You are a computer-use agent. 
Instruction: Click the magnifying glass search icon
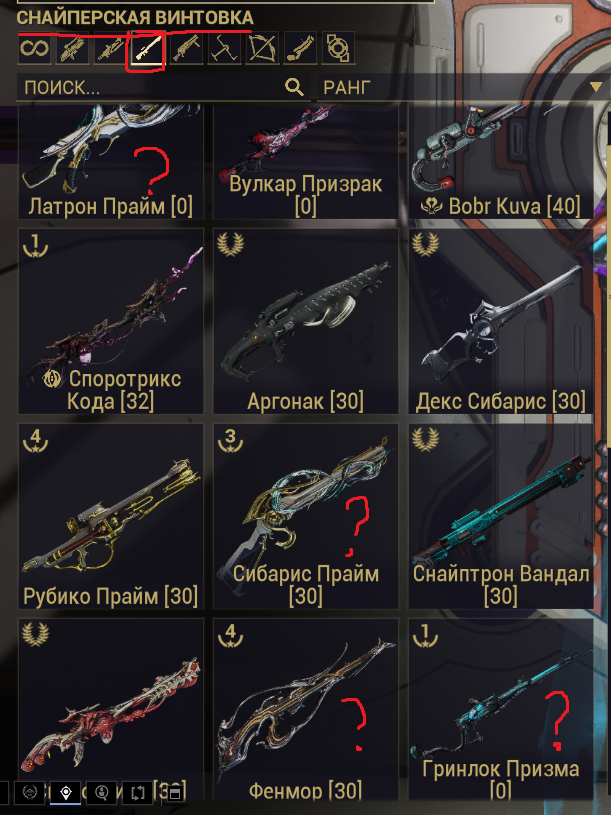(294, 87)
